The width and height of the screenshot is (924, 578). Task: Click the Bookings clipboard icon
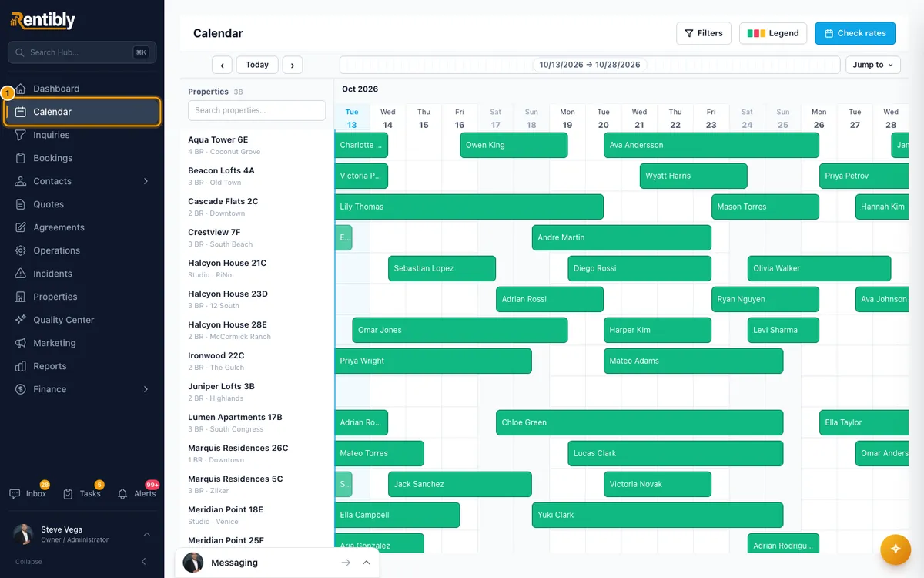(x=21, y=158)
